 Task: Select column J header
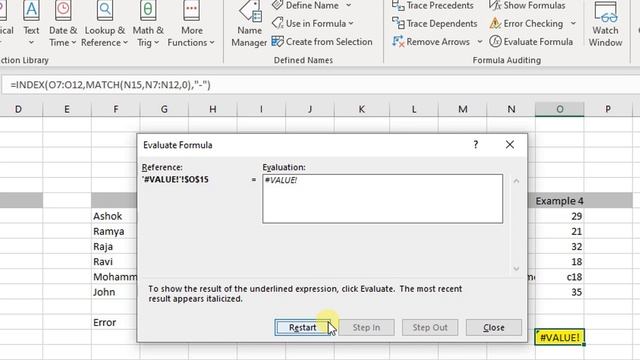pos(310,109)
